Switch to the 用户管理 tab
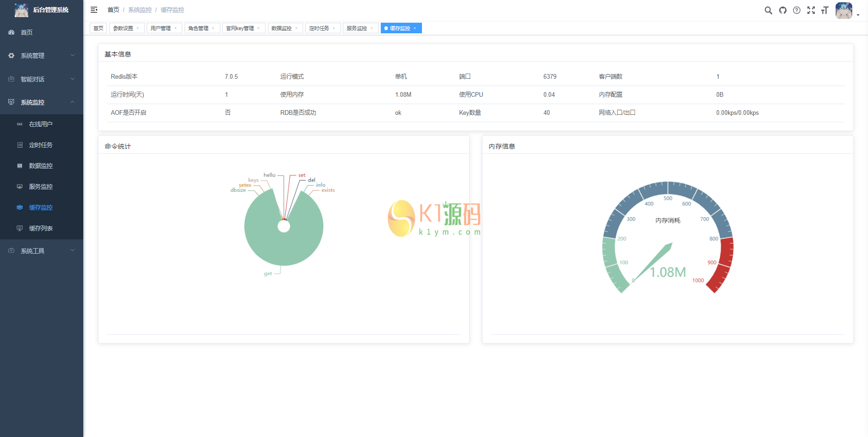Screen dimensions: 868x437 (x=161, y=28)
